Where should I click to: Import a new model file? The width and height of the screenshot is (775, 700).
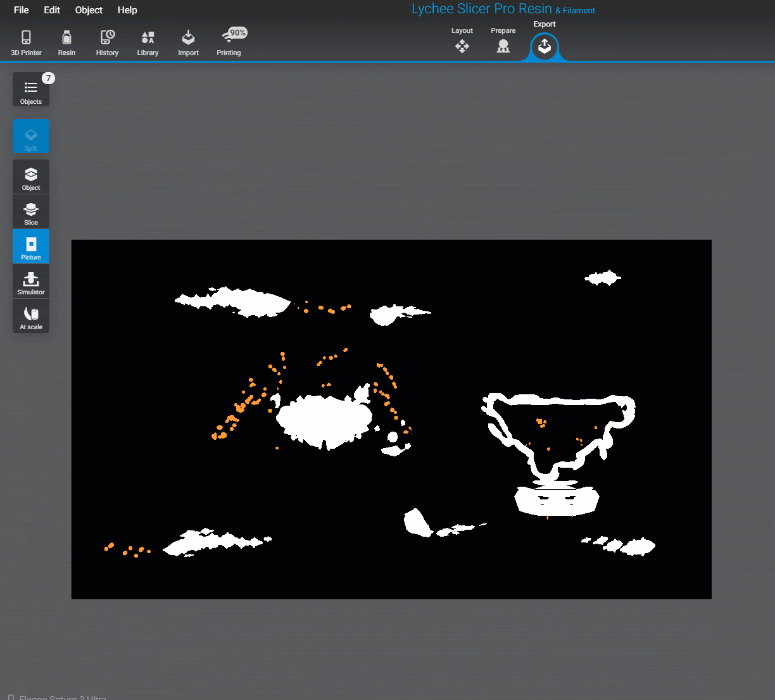188,42
